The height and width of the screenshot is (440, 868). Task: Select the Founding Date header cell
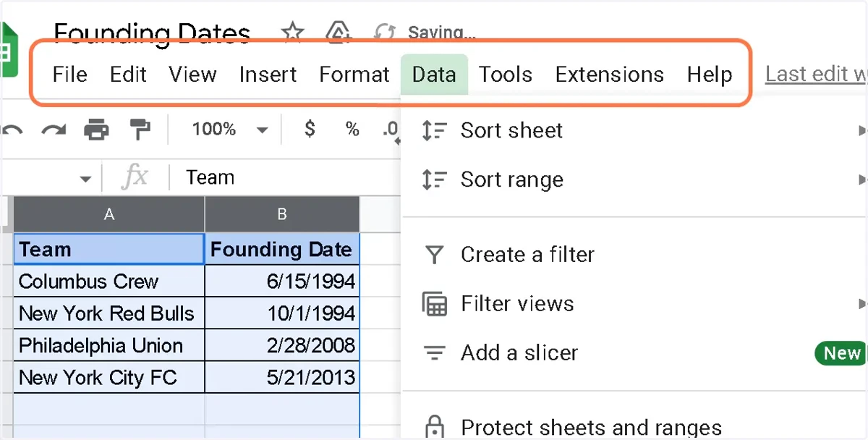pyautogui.click(x=282, y=249)
